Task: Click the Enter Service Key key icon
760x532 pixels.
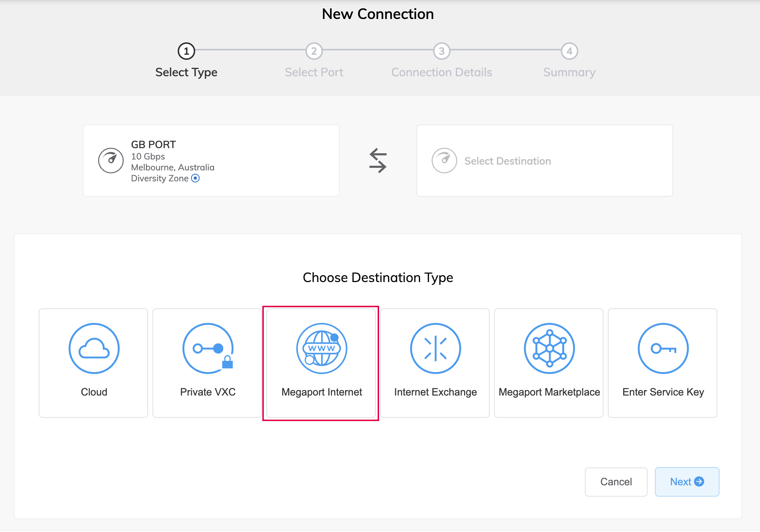Action: [662, 348]
